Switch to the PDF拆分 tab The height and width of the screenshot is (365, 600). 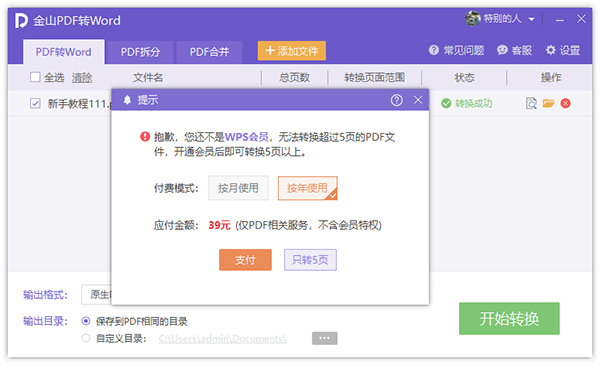point(140,52)
